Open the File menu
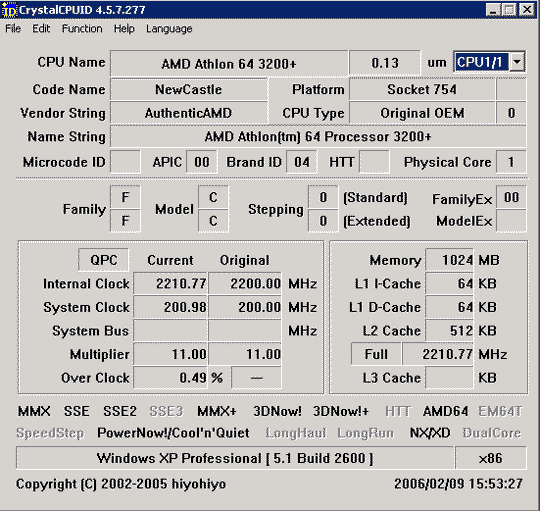This screenshot has width=540, height=511. [13, 29]
